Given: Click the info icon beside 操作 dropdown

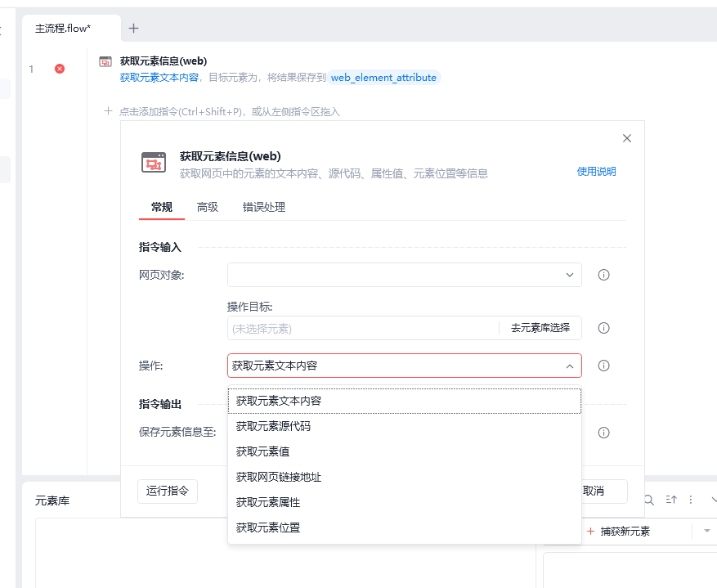Looking at the screenshot, I should click(603, 366).
